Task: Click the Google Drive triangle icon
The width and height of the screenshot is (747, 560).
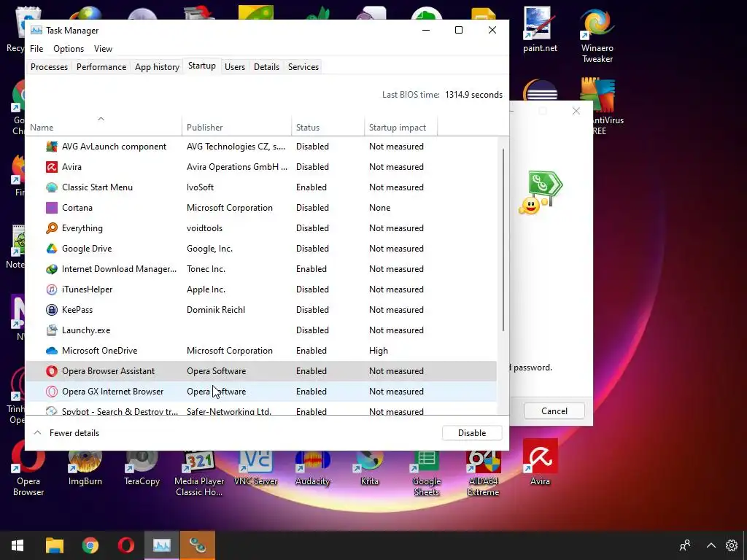Action: [x=52, y=249]
